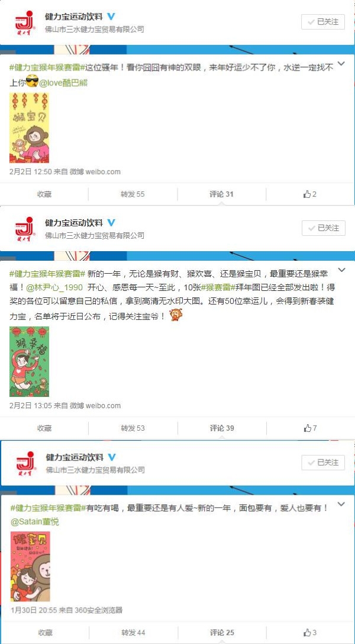355x644 pixels.
Task: Open the @love酷巴熊 mention link
Action: click(63, 82)
